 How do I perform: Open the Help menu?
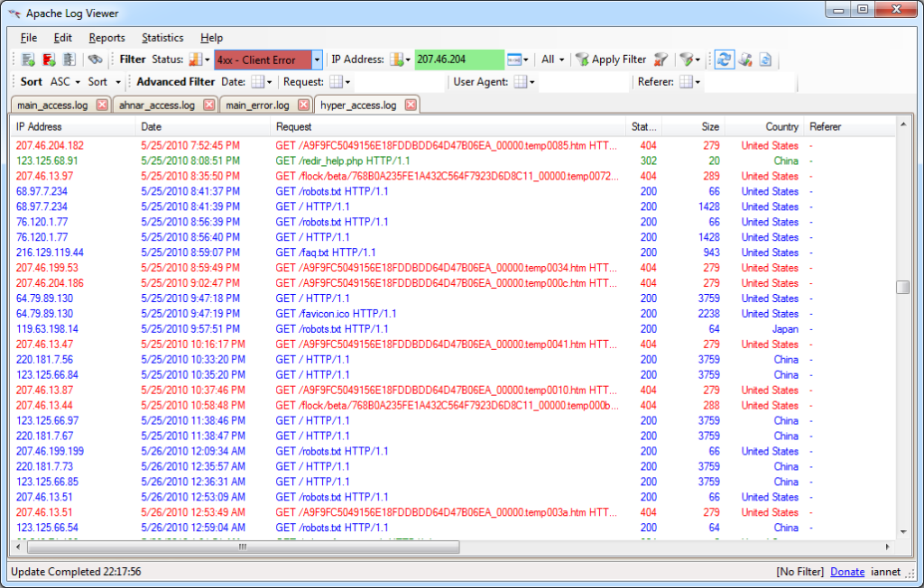pos(211,38)
